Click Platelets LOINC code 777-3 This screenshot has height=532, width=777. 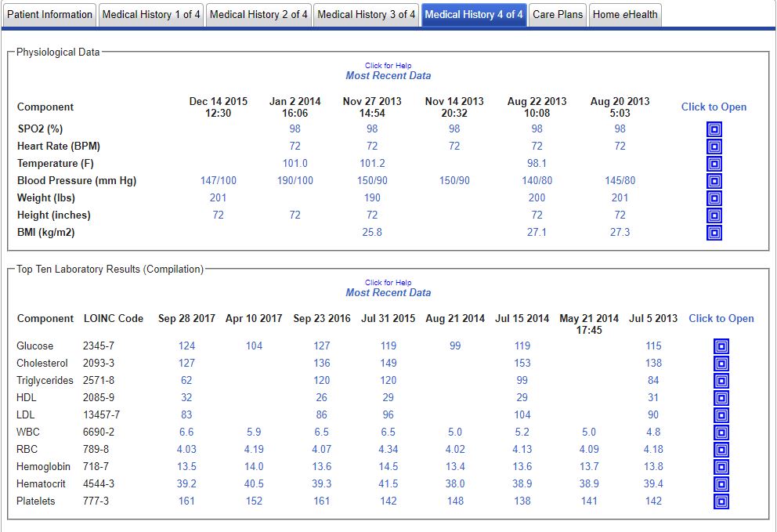click(x=96, y=501)
